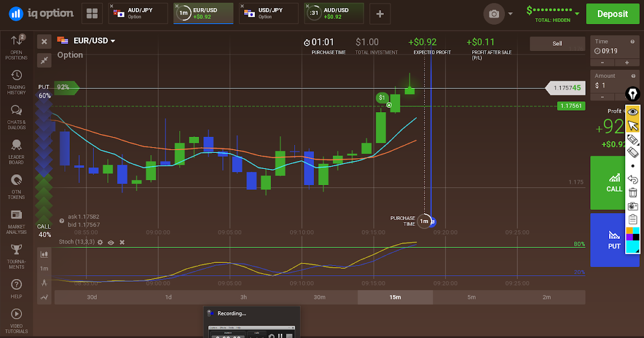644x338 pixels.
Task: Open the indicators list icon
Action: [45, 297]
